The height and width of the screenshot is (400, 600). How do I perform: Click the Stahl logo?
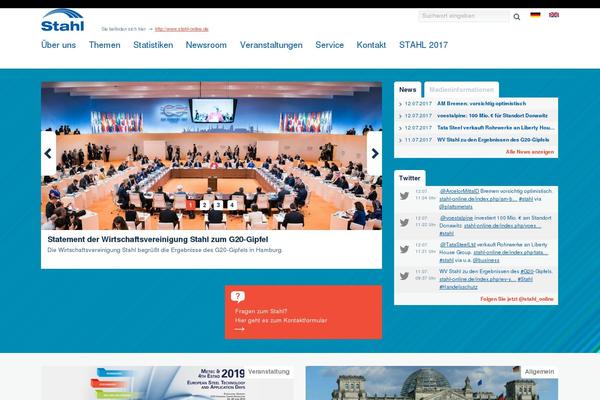[x=62, y=20]
